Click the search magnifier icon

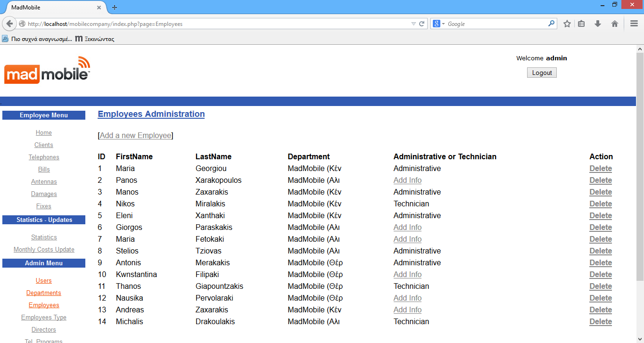(x=551, y=24)
